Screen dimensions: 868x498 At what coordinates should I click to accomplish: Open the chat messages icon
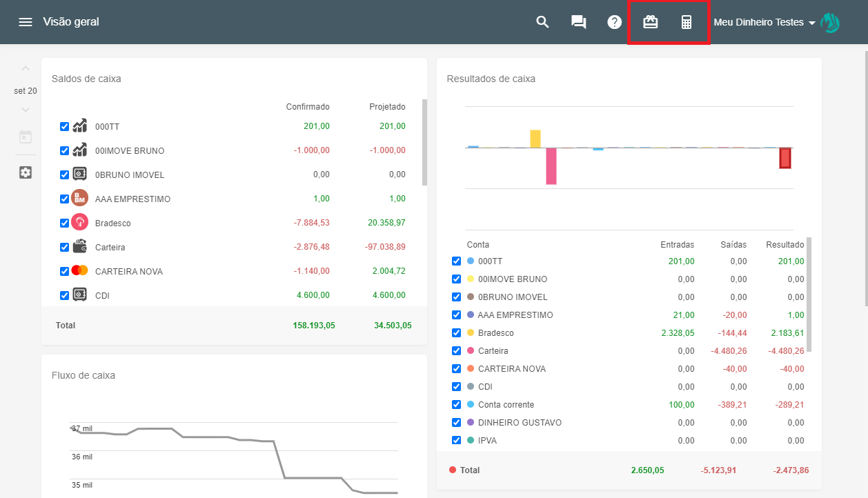(578, 22)
